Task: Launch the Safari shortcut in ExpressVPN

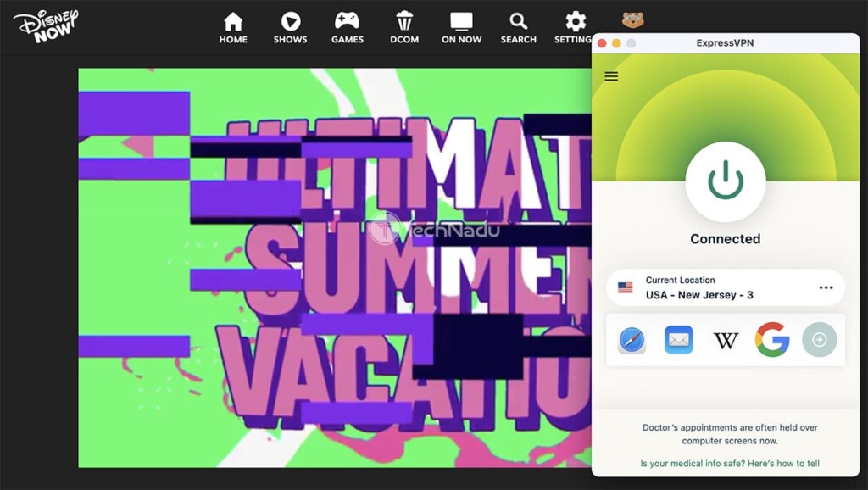Action: (632, 339)
